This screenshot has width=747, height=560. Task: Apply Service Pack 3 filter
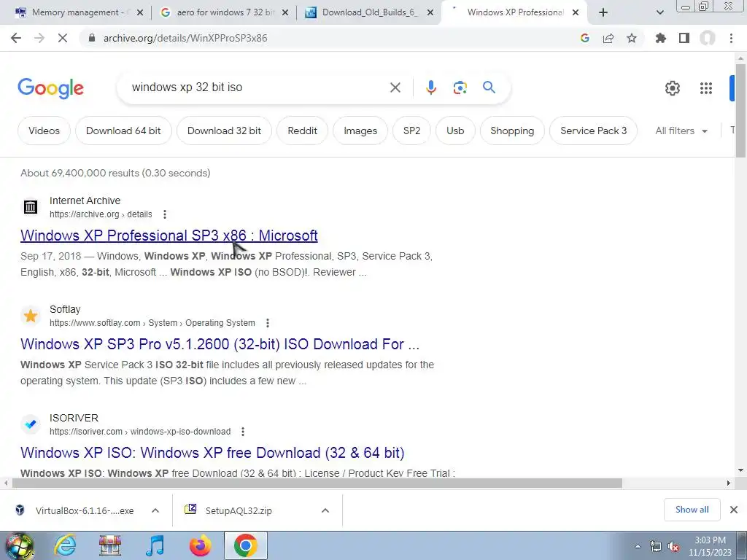[x=593, y=131]
